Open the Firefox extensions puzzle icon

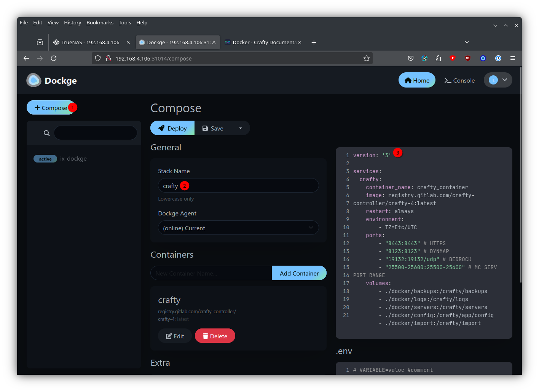pyautogui.click(x=438, y=58)
